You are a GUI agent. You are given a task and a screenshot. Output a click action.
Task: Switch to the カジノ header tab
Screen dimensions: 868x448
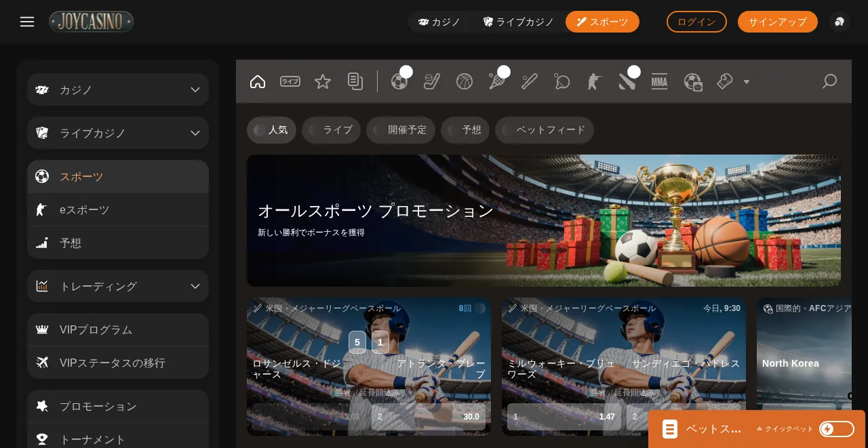439,22
